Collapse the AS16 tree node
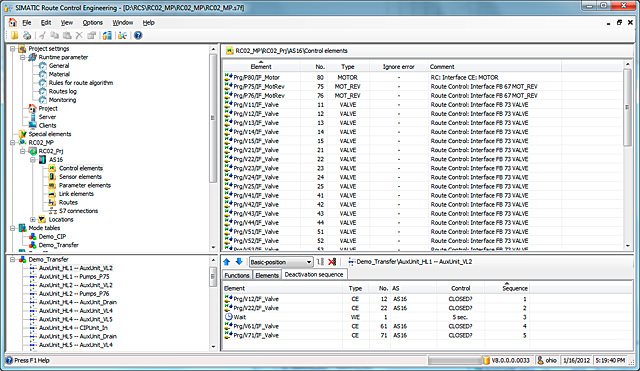Image resolution: width=640 pixels, height=371 pixels. pos(33,160)
